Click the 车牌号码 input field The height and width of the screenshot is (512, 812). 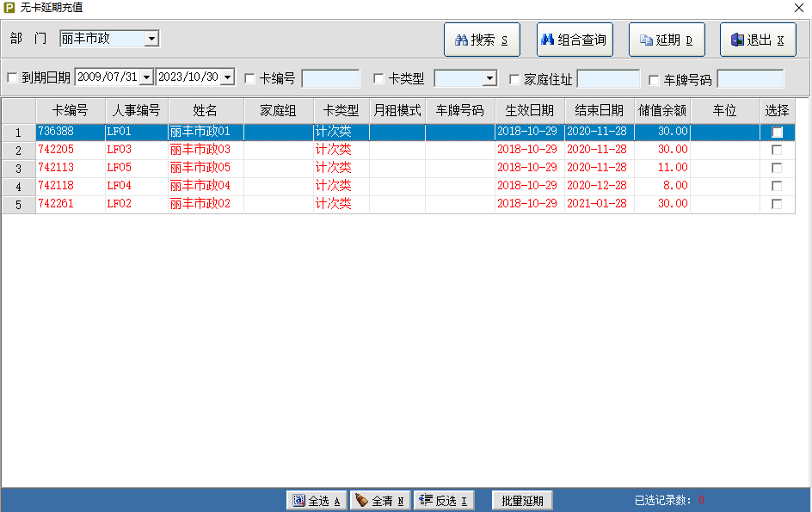tap(750, 79)
